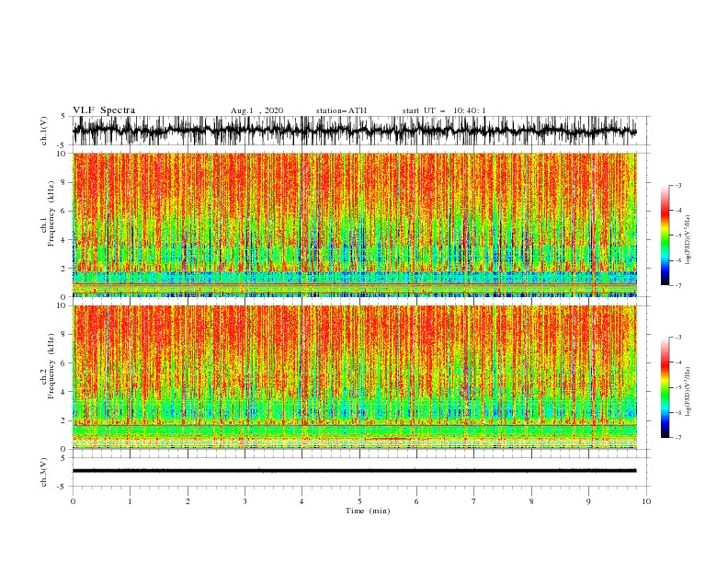Click the "ch.1(V)" axis label
The height and width of the screenshot is (563, 728).
pyautogui.click(x=44, y=131)
